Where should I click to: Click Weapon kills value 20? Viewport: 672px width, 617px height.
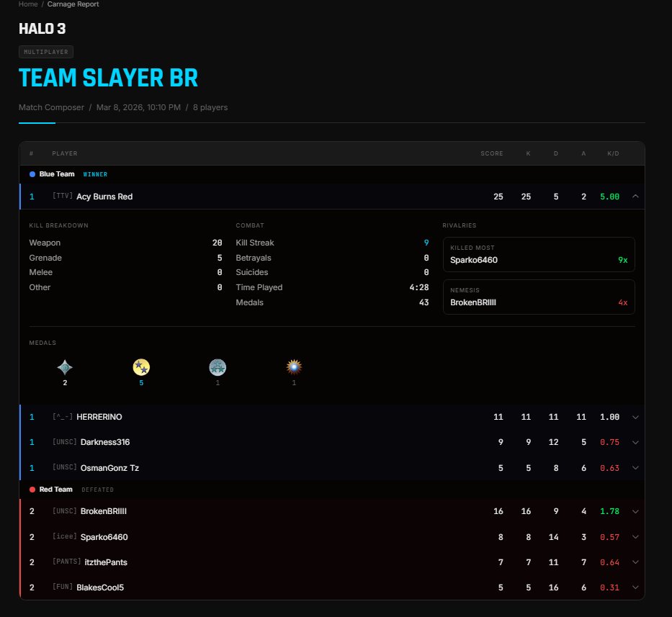[x=218, y=243]
